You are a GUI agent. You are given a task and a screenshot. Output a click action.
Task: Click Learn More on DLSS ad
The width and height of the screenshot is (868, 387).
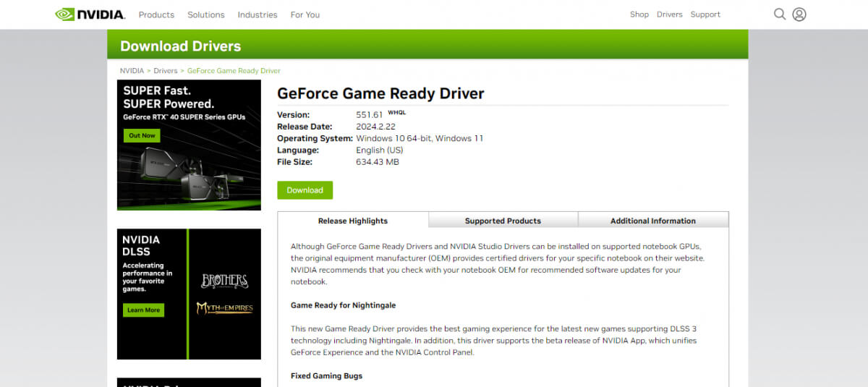point(143,310)
